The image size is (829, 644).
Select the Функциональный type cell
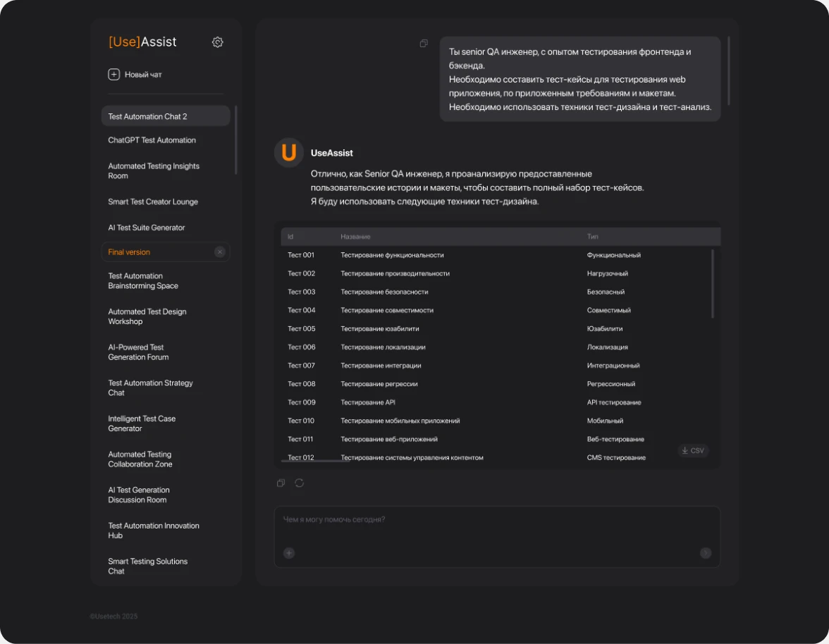613,255
